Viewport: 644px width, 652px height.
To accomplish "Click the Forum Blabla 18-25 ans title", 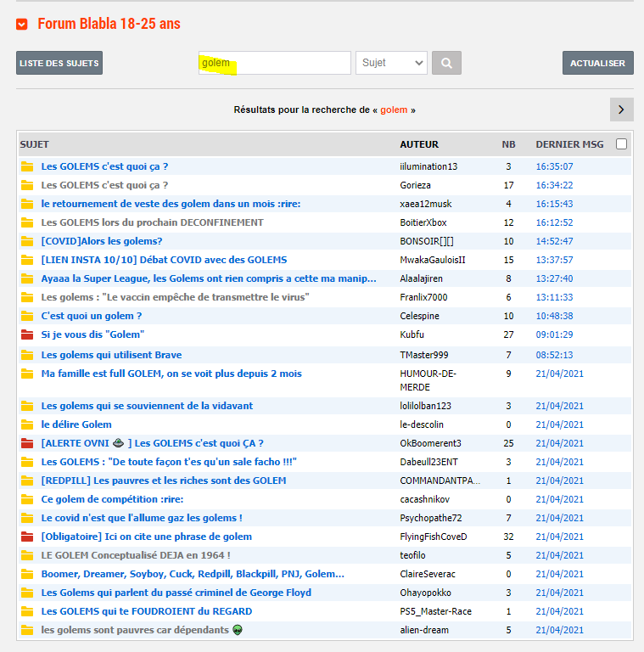I will coord(109,24).
